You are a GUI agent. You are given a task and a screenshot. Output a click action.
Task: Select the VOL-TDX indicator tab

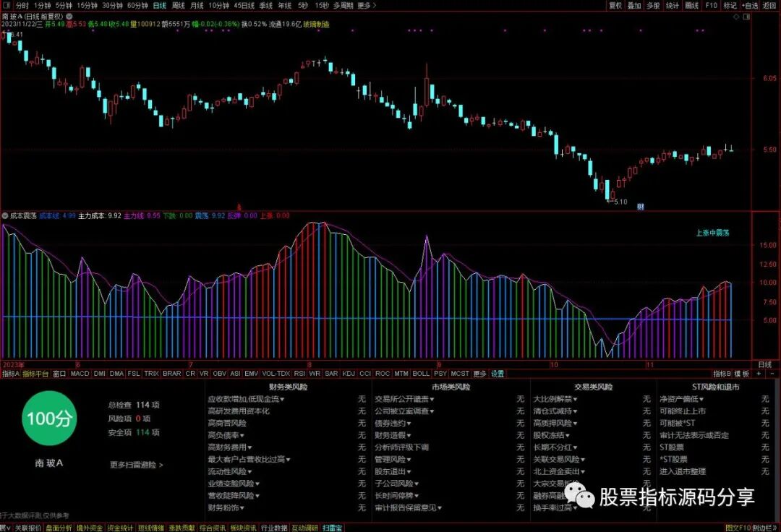pos(276,373)
